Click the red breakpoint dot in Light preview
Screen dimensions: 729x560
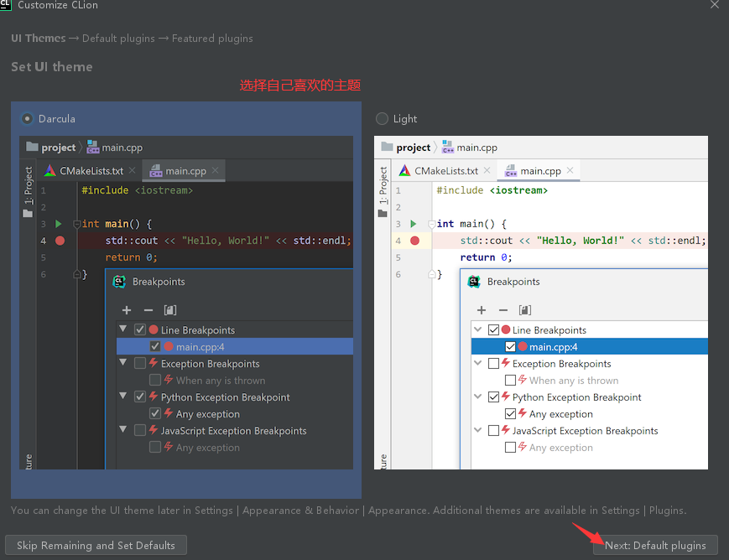(x=414, y=241)
